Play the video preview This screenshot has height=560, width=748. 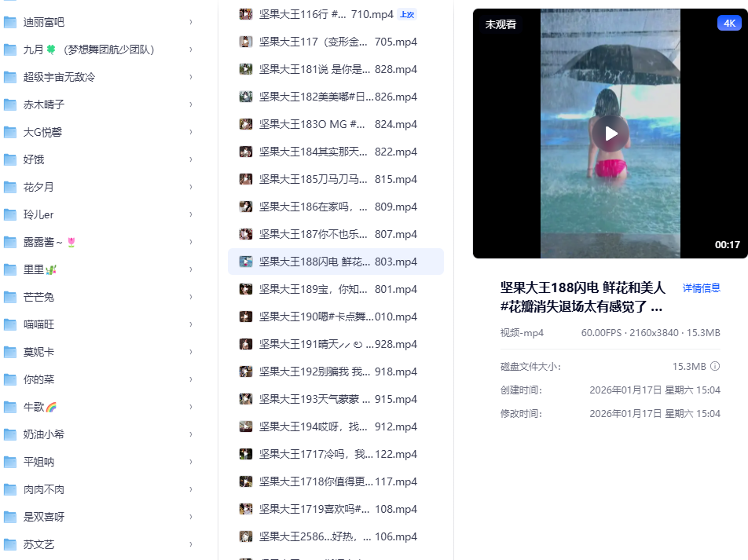point(610,134)
